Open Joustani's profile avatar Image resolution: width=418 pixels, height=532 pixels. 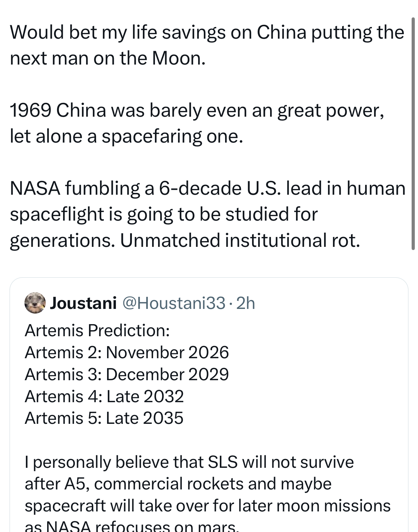coord(35,303)
